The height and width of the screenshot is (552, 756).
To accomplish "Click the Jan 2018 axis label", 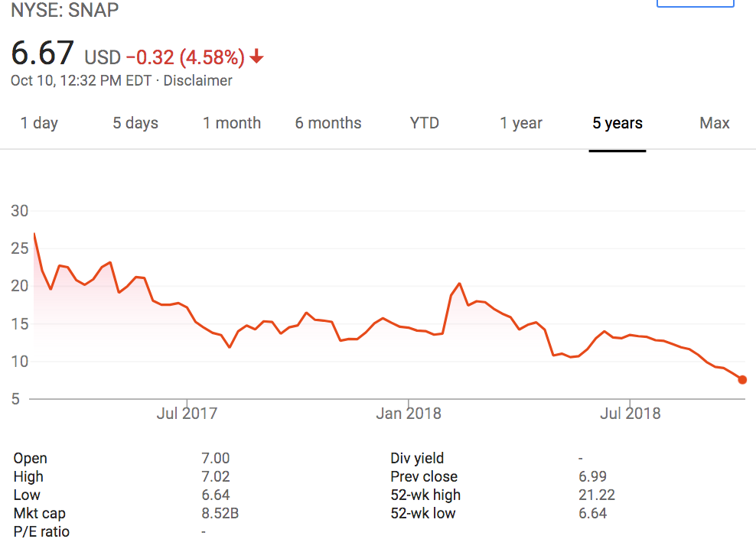I will 409,413.
